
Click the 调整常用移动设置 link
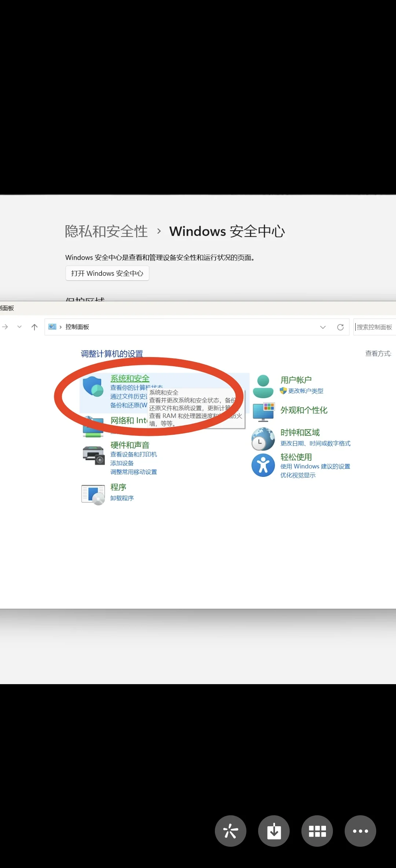[133, 472]
